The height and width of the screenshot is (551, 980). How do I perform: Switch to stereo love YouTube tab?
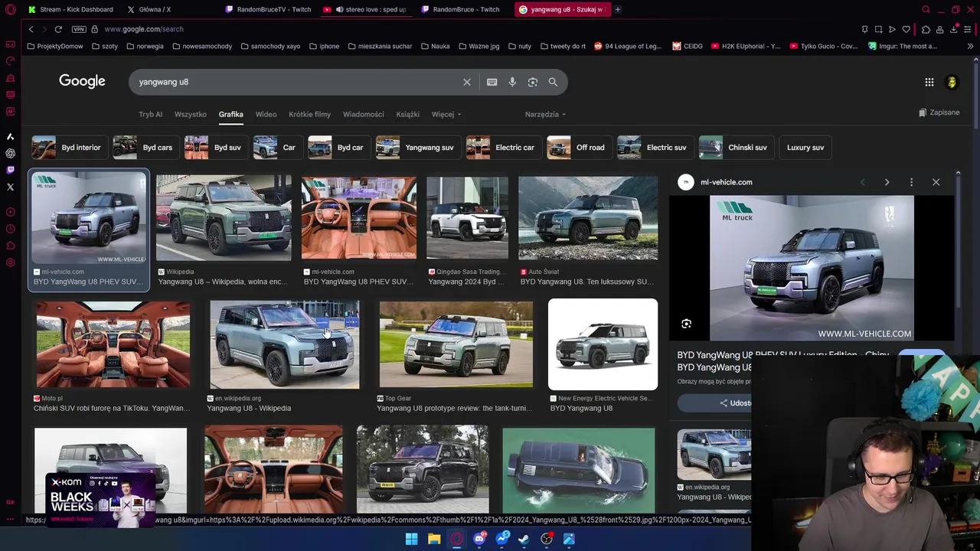click(366, 9)
